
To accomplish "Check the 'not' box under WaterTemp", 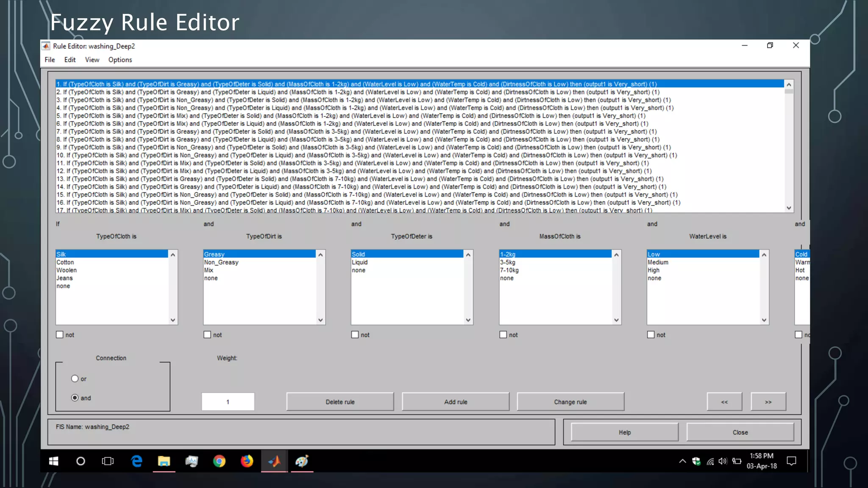I will [x=798, y=335].
